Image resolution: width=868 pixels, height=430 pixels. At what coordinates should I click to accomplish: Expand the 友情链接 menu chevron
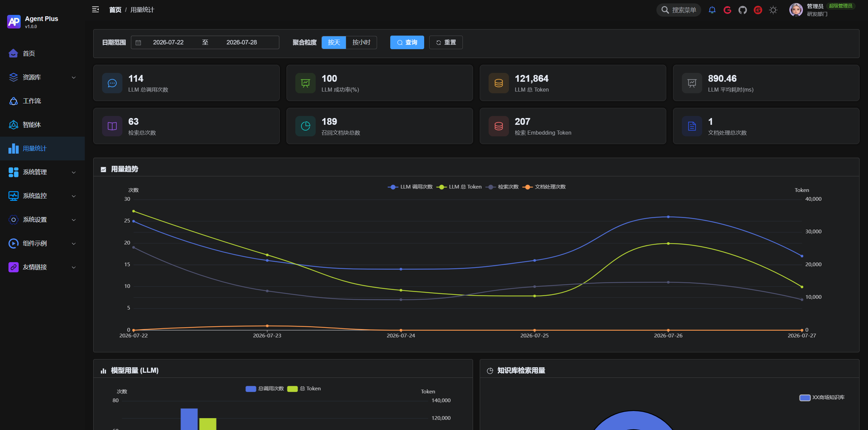pyautogui.click(x=74, y=267)
